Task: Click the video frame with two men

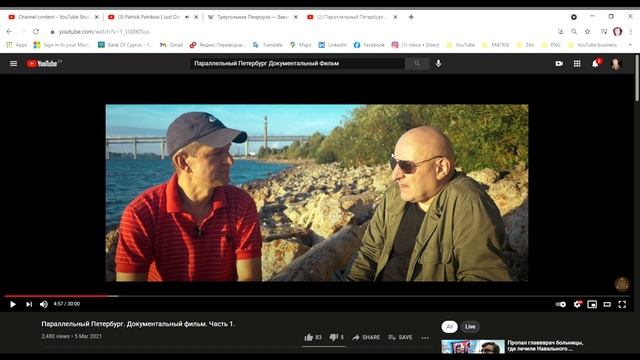Action: click(317, 193)
